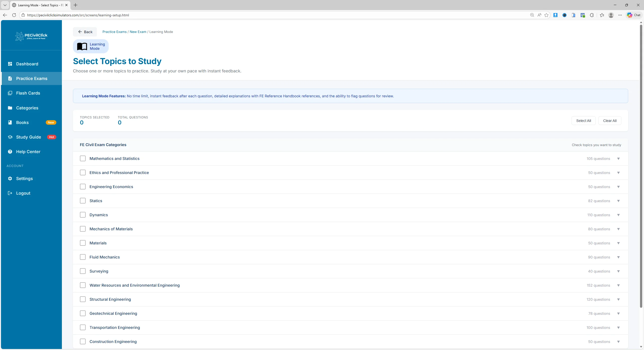Open the New Exam breadcrumb link

click(138, 32)
